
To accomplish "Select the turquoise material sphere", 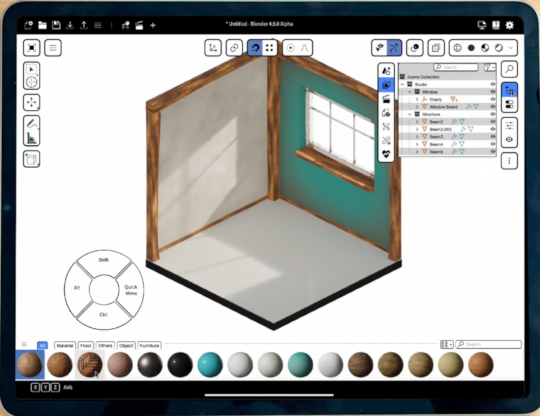I will pyautogui.click(x=210, y=365).
